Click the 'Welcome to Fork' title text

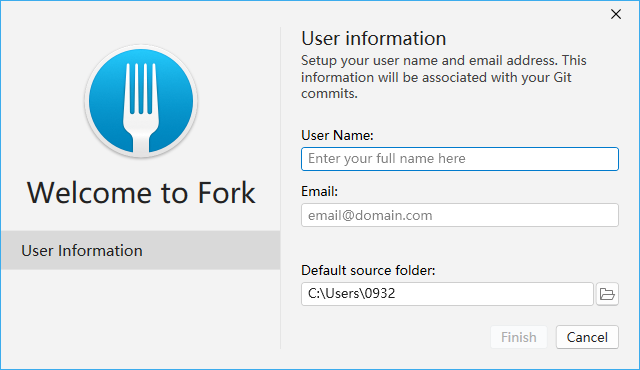(x=141, y=193)
